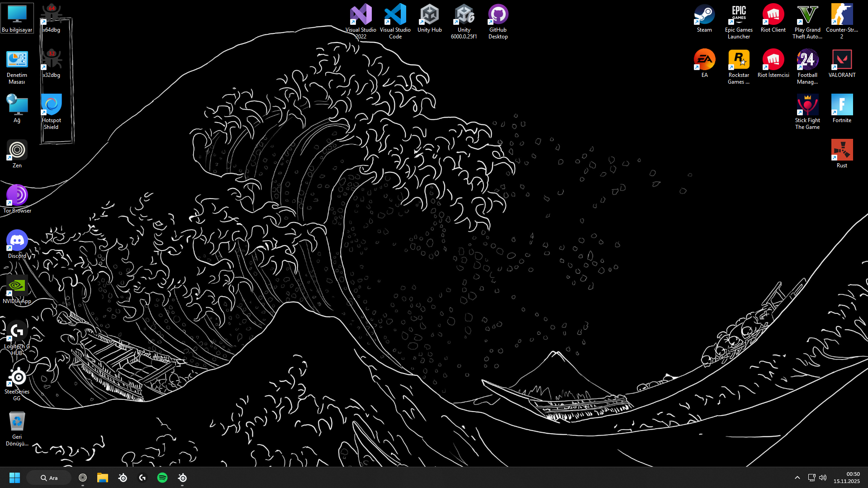Click the Football Manager 24 icon
Viewport: 868px width, 488px height.
coord(807,67)
